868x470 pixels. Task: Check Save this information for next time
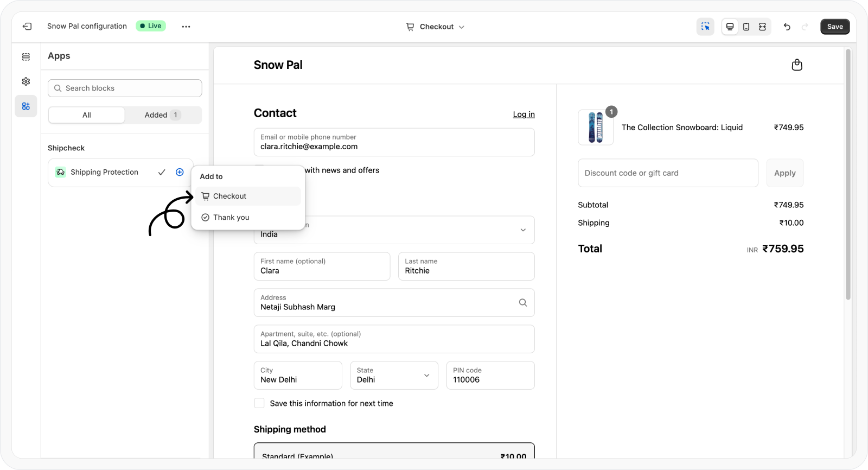point(259,403)
